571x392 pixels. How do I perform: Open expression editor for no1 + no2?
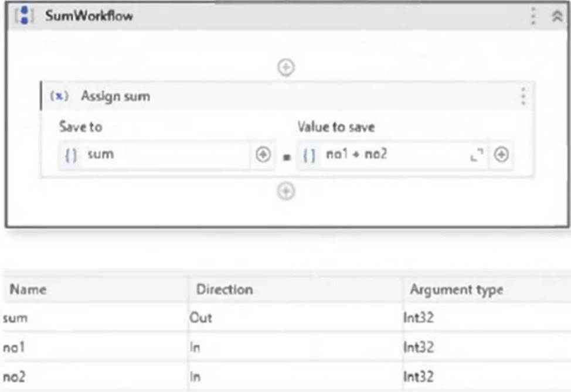(x=476, y=155)
